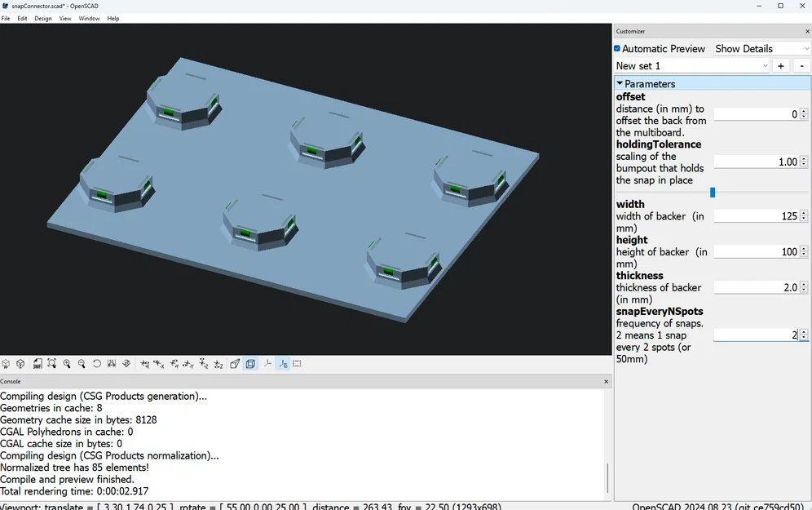
Task: Collapse the Parameters section
Action: [621, 83]
